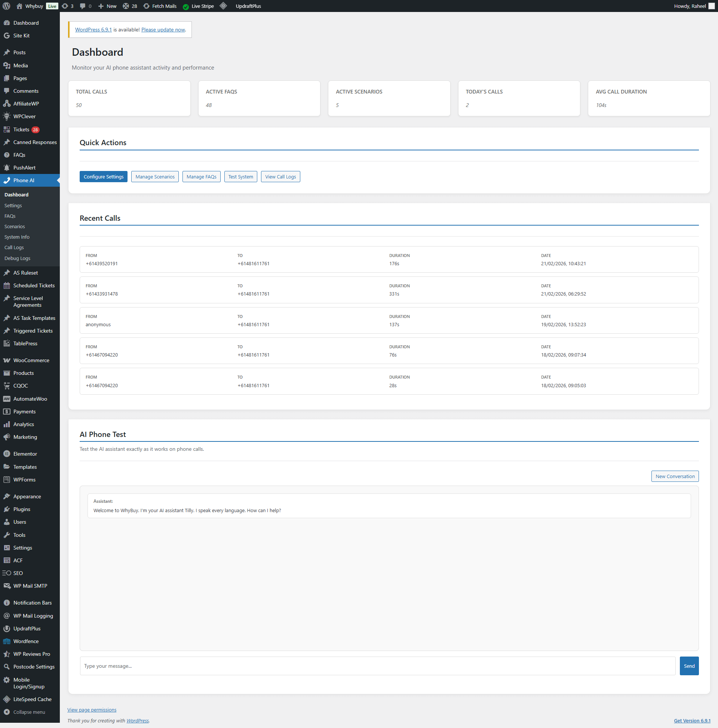
Task: Open Call Logs submenu item
Action: click(x=14, y=248)
